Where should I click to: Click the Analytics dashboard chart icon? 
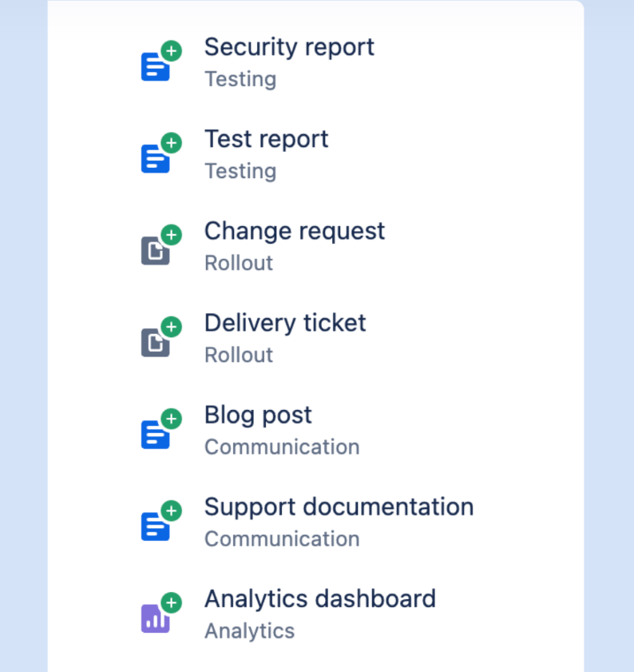click(x=156, y=618)
